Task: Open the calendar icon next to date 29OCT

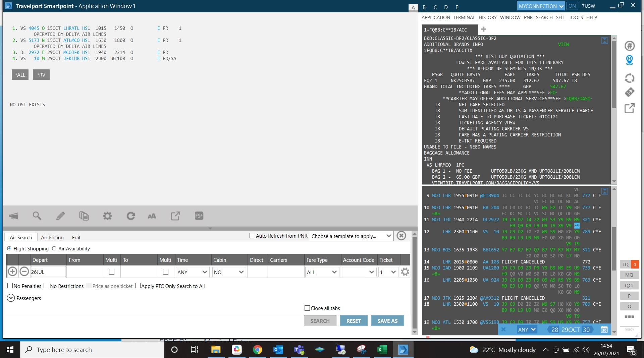Action: [x=604, y=330]
